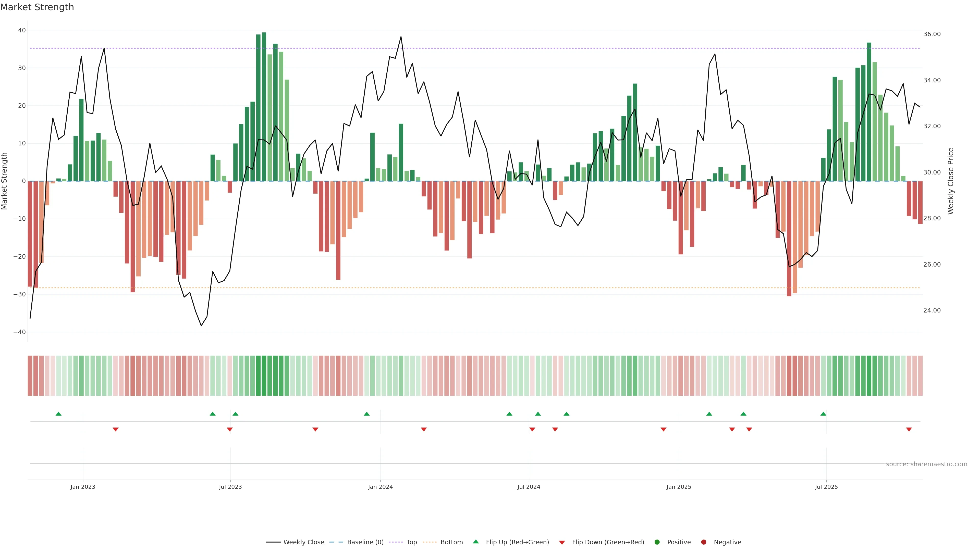Screen dimensions: 980x551
Task: Click flip-up marker just before Jul 2025
Action: (x=823, y=414)
